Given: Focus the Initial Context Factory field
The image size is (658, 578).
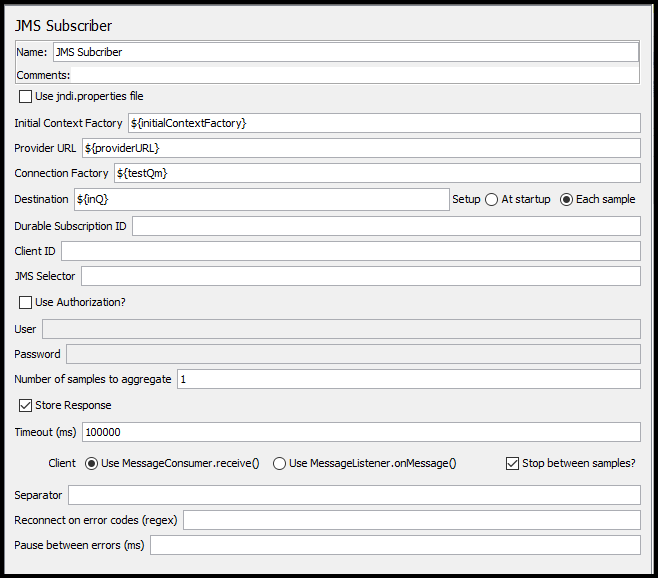Looking at the screenshot, I should tap(384, 123).
